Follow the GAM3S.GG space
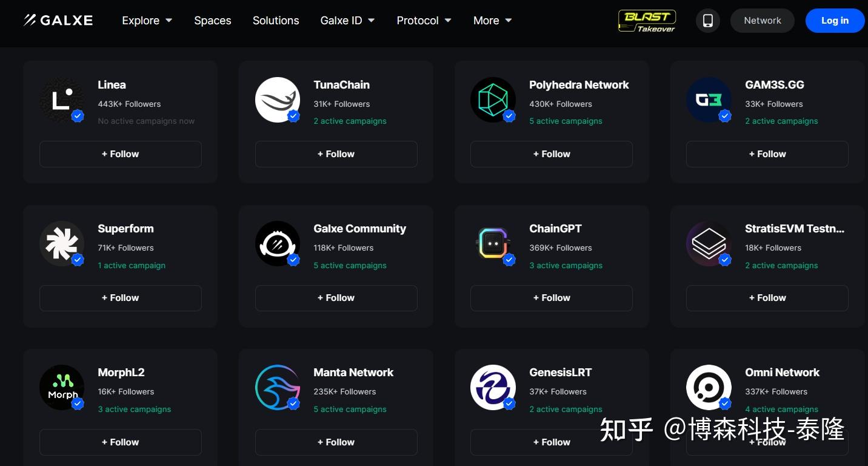This screenshot has width=868, height=466. pos(767,154)
